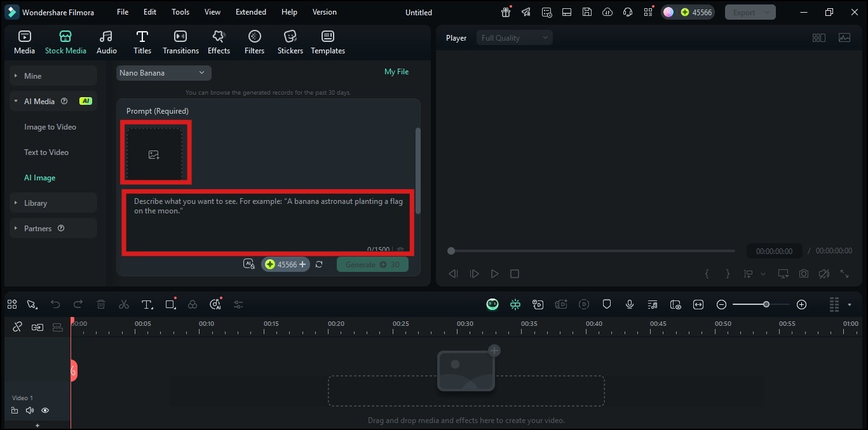Open the Titles tab
This screenshot has height=430, width=868.
pos(142,43)
